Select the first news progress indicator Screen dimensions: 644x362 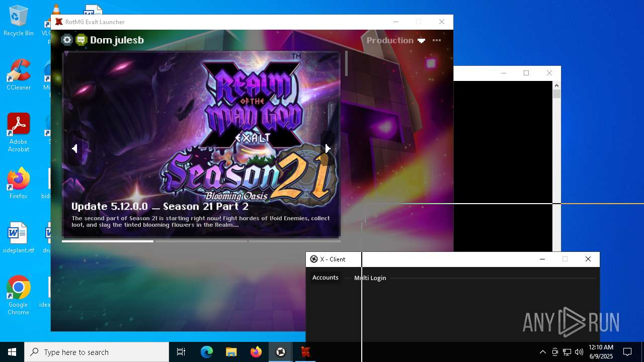pyautogui.click(x=108, y=241)
